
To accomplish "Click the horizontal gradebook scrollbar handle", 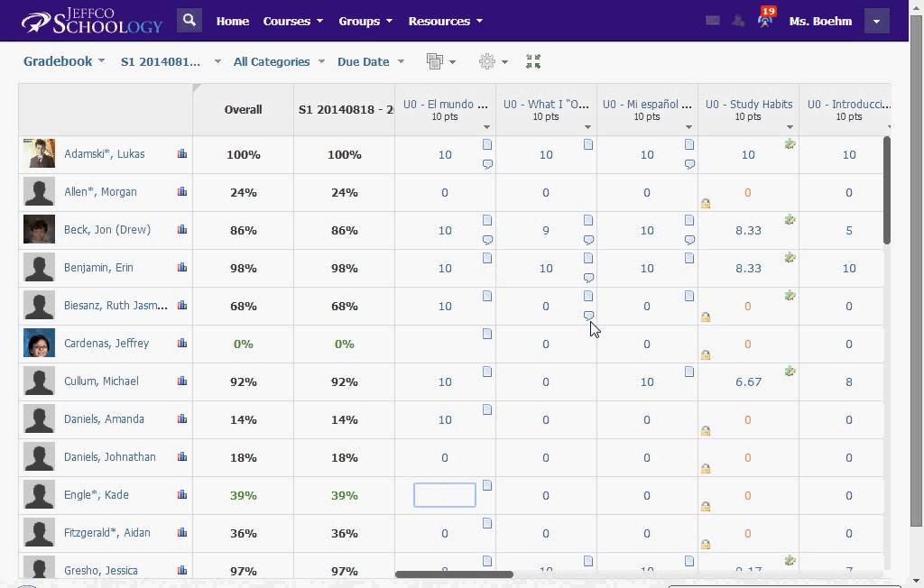I will pyautogui.click(x=454, y=574).
